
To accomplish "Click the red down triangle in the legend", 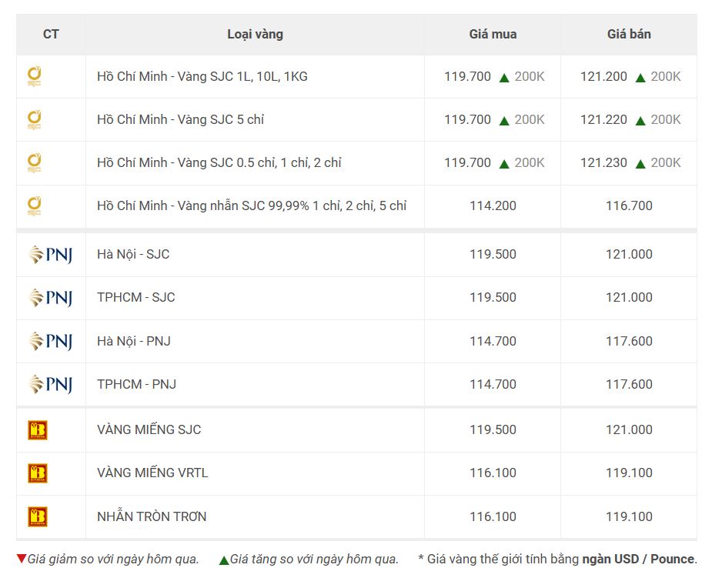I will pyautogui.click(x=22, y=559).
